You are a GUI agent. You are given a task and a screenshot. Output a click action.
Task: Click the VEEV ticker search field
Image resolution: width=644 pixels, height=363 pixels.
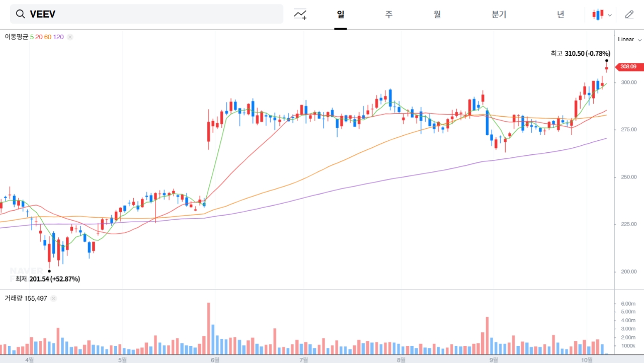[x=151, y=14]
